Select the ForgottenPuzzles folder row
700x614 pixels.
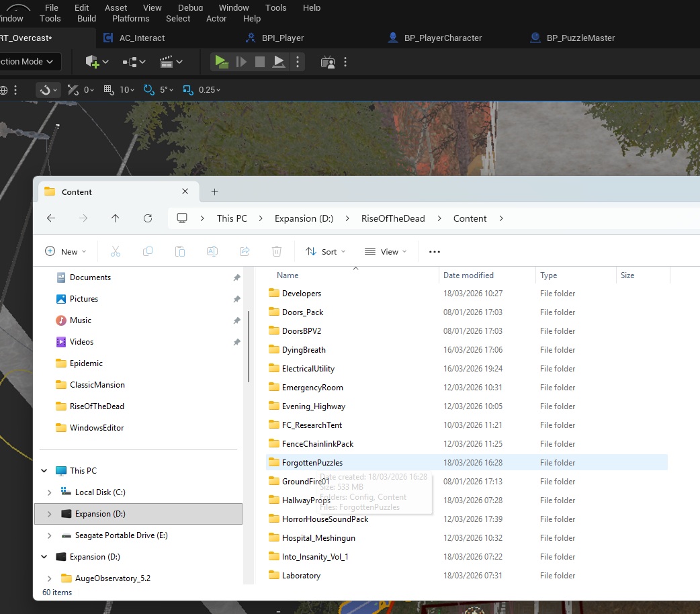(312, 463)
